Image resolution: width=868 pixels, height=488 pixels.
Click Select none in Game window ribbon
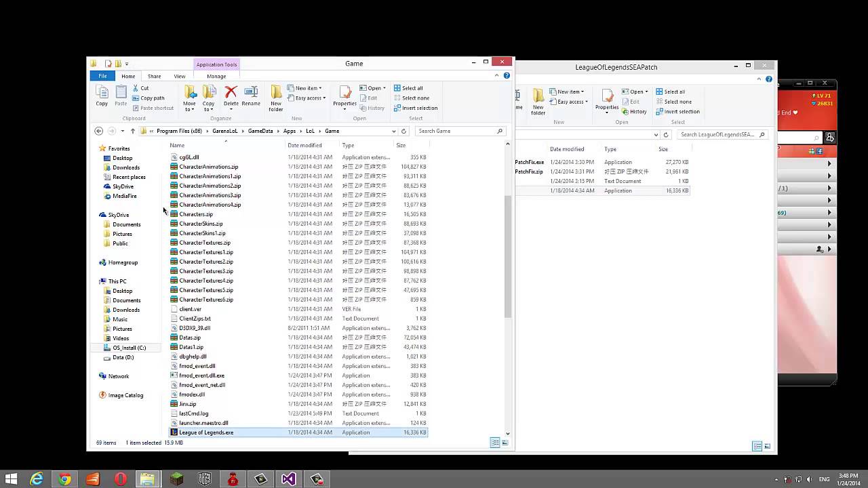tap(410, 98)
